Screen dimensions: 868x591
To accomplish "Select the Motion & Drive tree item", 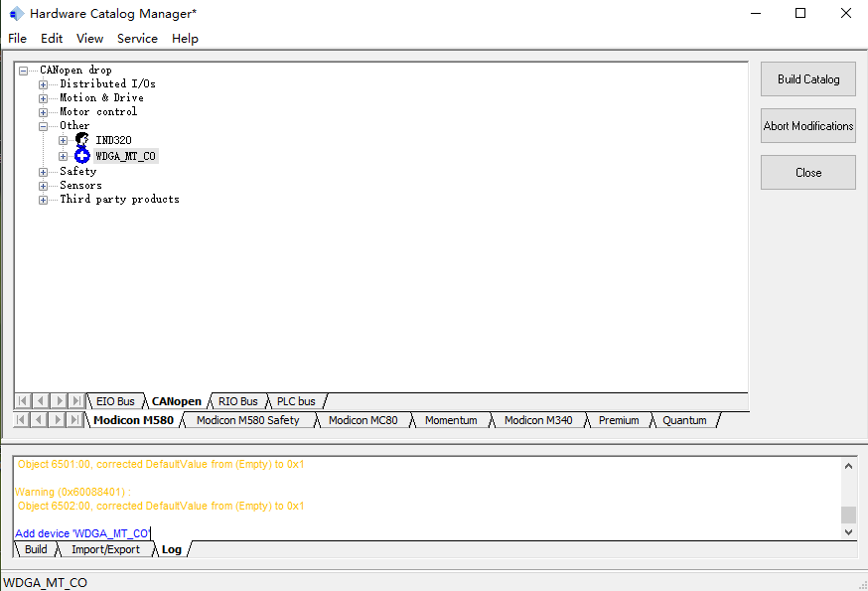I will point(102,97).
